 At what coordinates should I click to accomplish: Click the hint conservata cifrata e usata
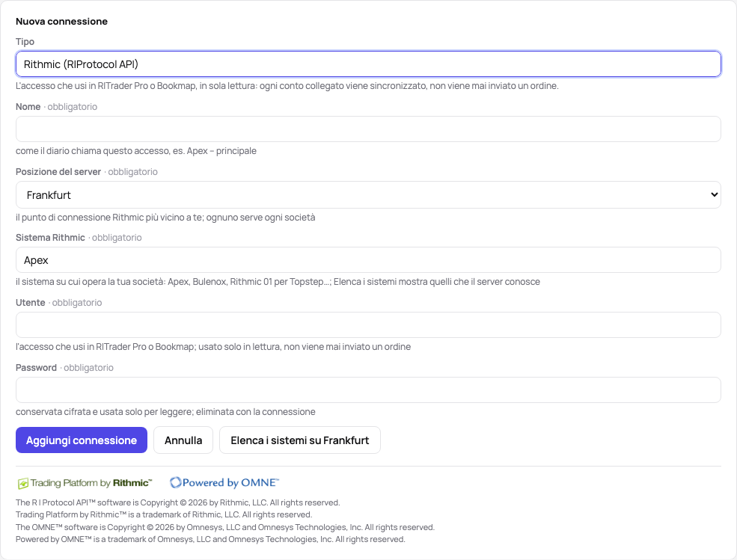click(165, 412)
